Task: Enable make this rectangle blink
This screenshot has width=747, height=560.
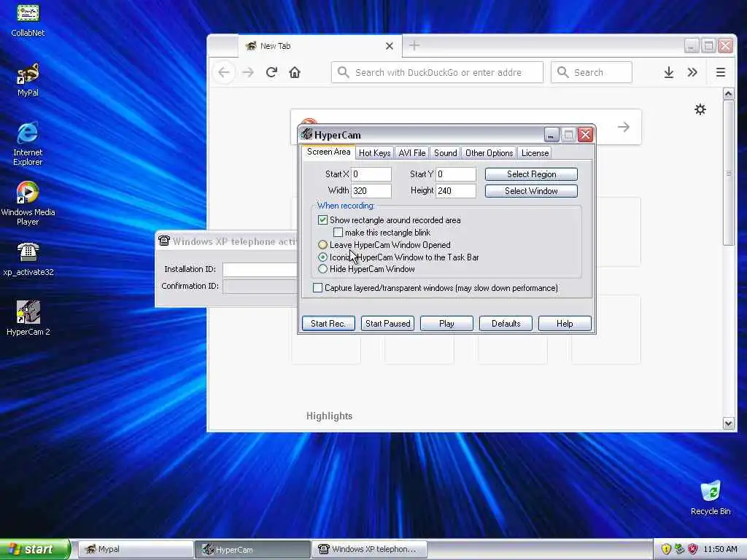Action: tap(338, 233)
